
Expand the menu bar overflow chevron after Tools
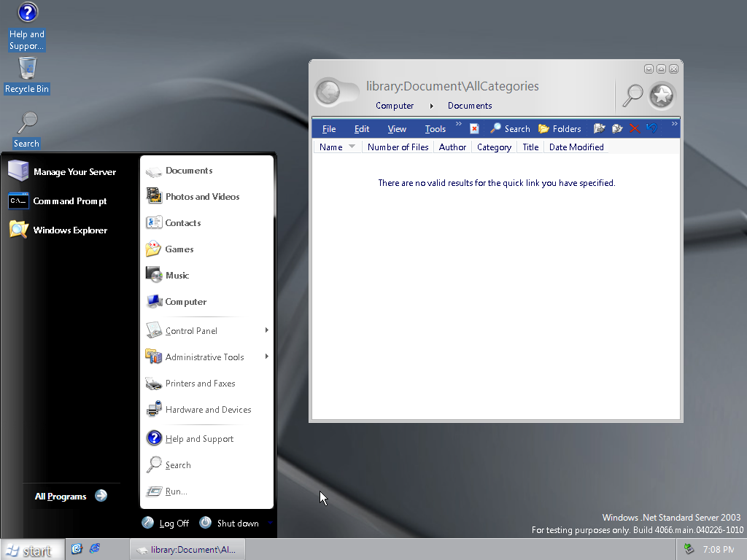point(459,125)
